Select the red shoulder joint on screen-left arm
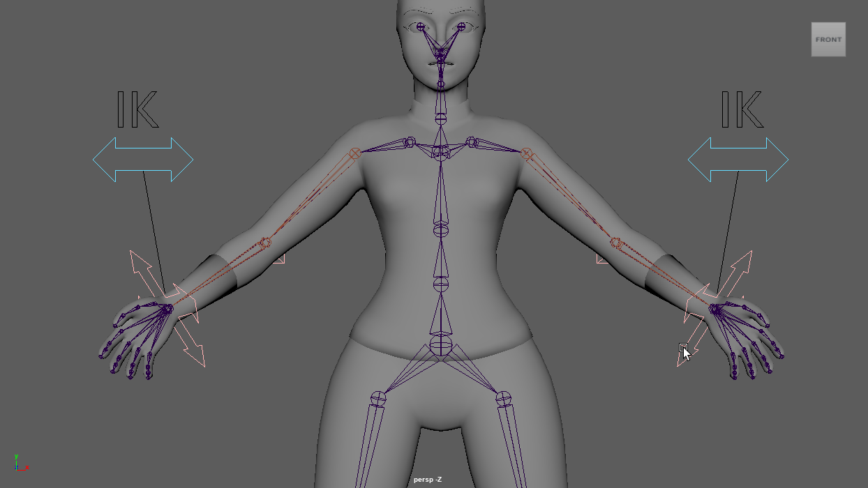The width and height of the screenshot is (868, 488). coord(354,153)
